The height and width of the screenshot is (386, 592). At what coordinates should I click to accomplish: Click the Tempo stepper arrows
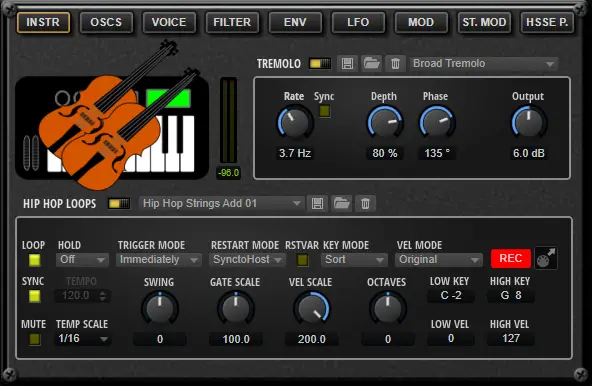point(103,296)
